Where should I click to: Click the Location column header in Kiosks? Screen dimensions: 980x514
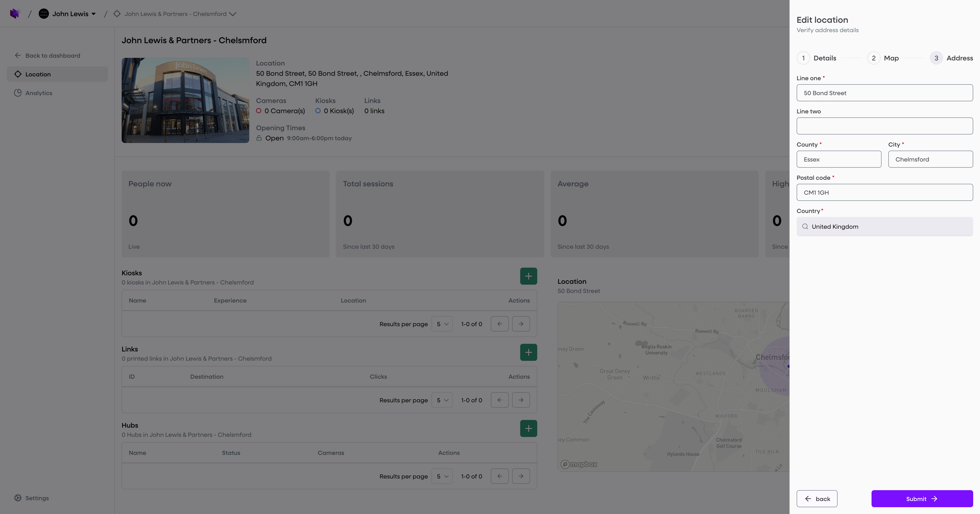click(x=353, y=301)
